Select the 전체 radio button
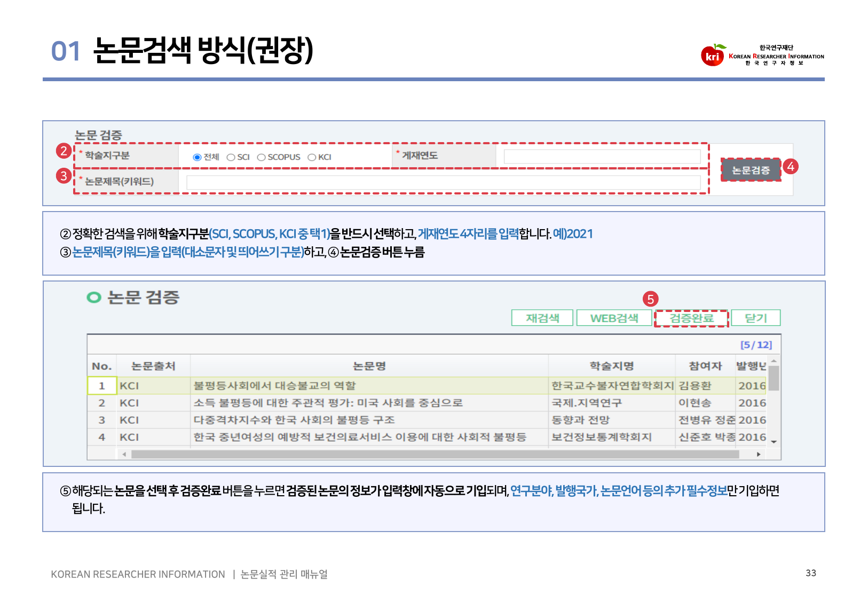Screen dimensions: 868x601 pos(197,157)
